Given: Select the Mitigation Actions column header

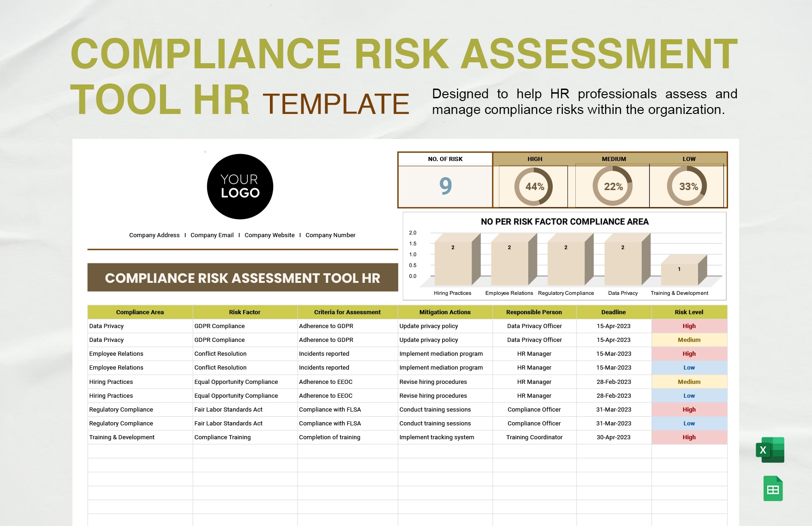Looking at the screenshot, I should [445, 312].
